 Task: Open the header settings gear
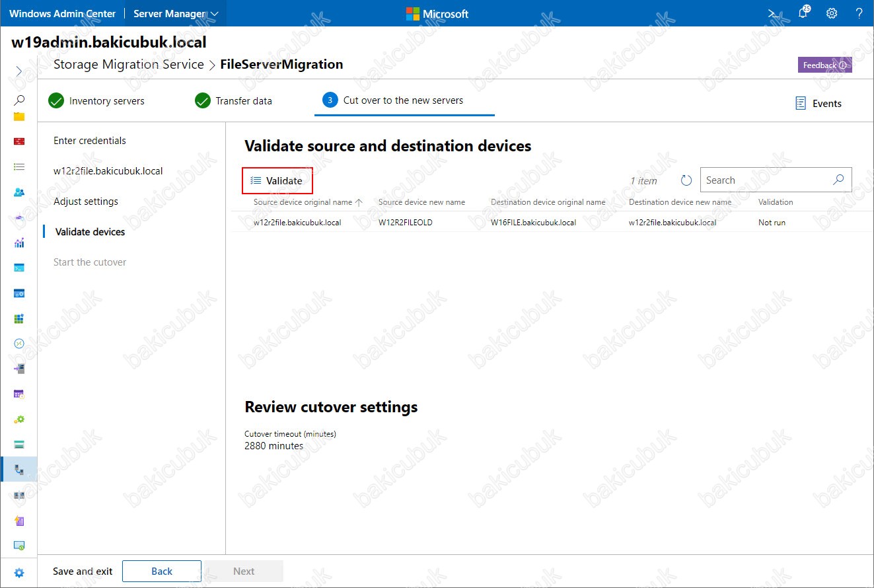click(x=832, y=13)
